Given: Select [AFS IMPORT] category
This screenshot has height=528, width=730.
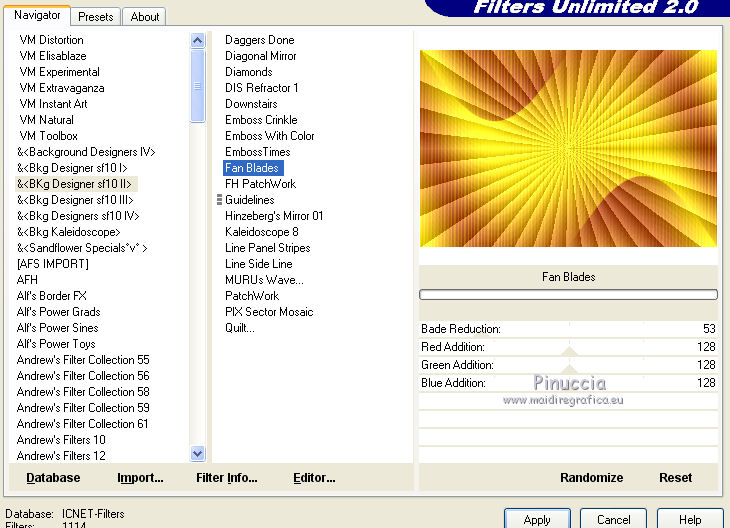Looking at the screenshot, I should click(53, 264).
